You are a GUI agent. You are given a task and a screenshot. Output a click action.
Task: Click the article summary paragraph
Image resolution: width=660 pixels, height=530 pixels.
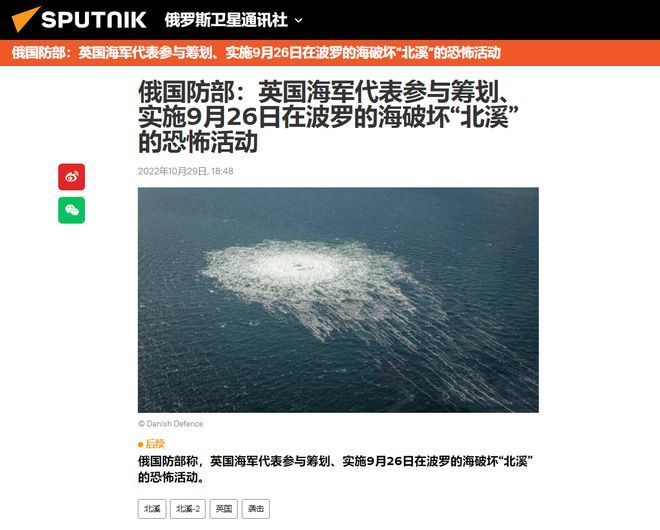pyautogui.click(x=335, y=469)
